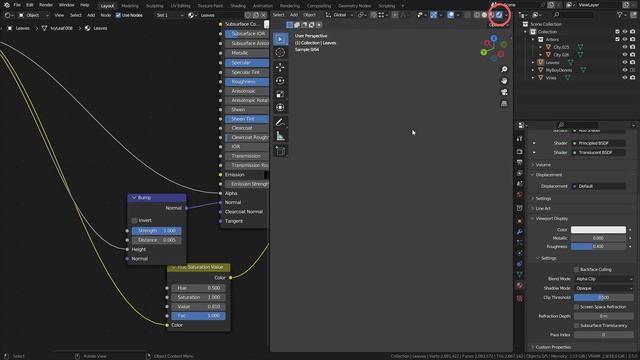Expand the Line Art panel

[x=543, y=209]
